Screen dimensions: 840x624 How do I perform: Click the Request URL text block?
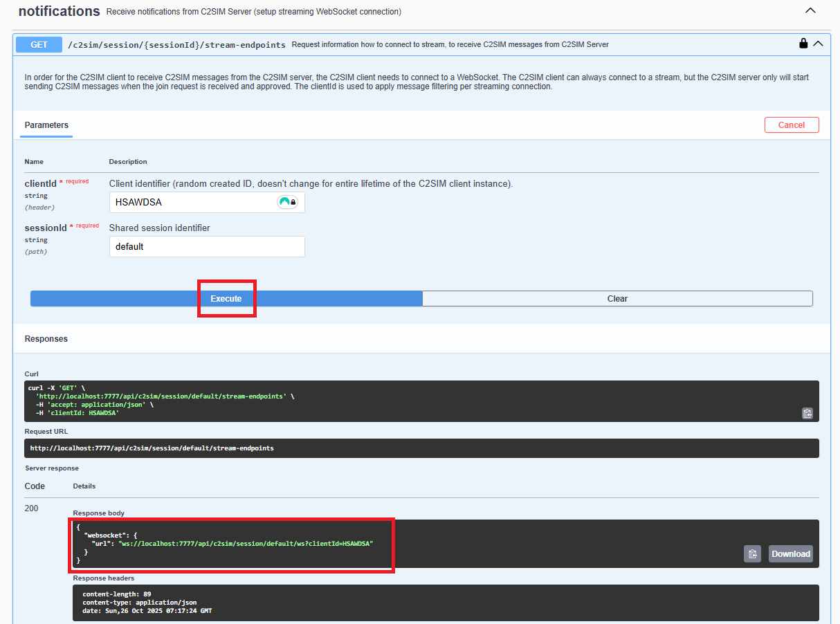(152, 448)
